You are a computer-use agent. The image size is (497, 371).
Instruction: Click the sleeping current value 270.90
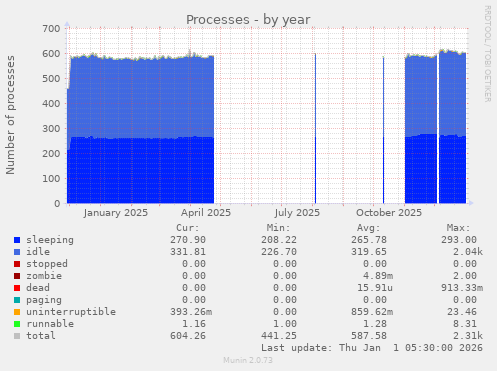pyautogui.click(x=188, y=240)
